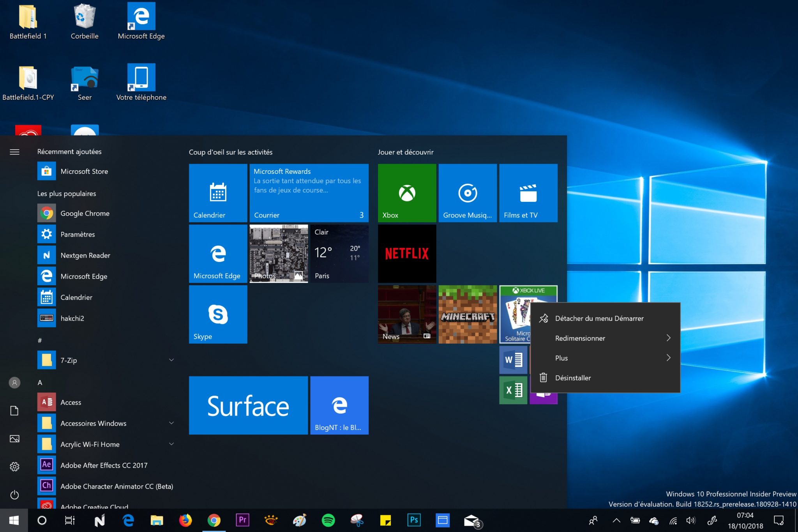This screenshot has height=532, width=798.
Task: Open the Pictures sidebar icon
Action: (14, 439)
